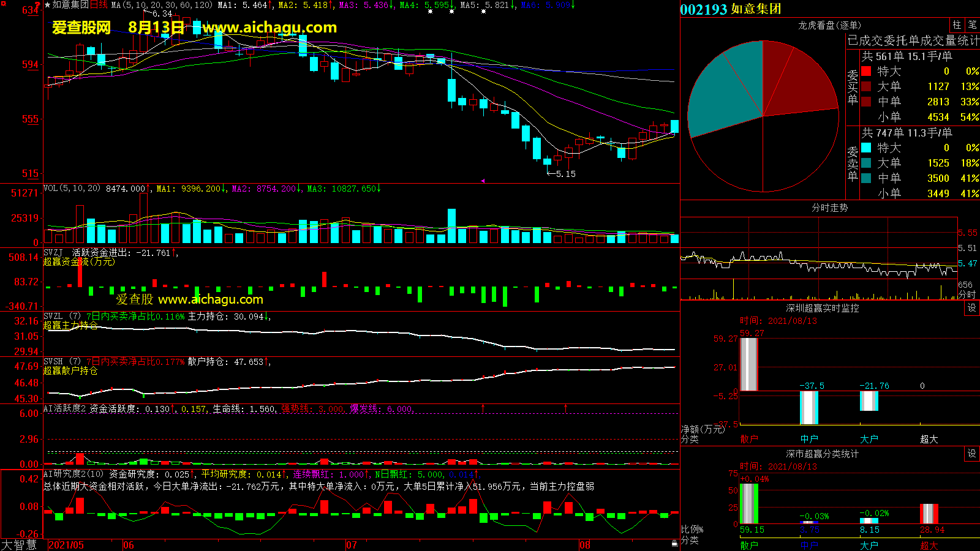Screen dimensions: 980x551
Task: Click the 龙虎看盘(逐单) panel title
Action: (x=829, y=25)
